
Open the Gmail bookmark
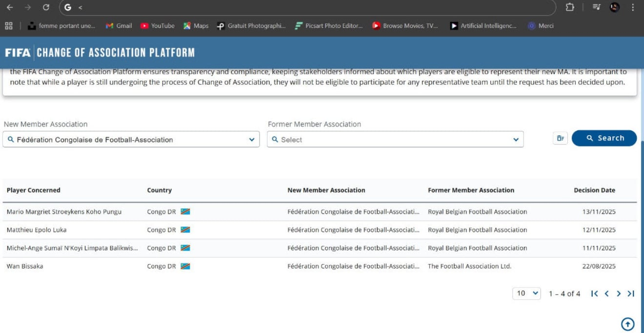119,26
